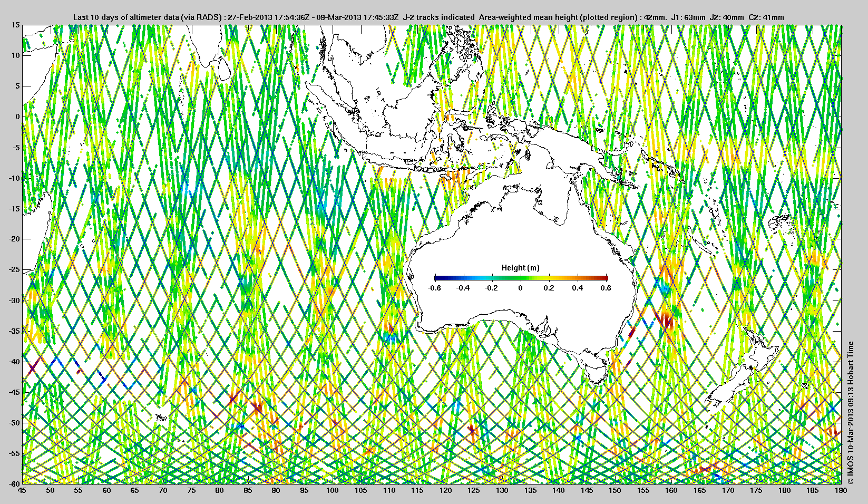Click longitude tick label 90 on x-axis
The image size is (868, 504).
point(276,490)
